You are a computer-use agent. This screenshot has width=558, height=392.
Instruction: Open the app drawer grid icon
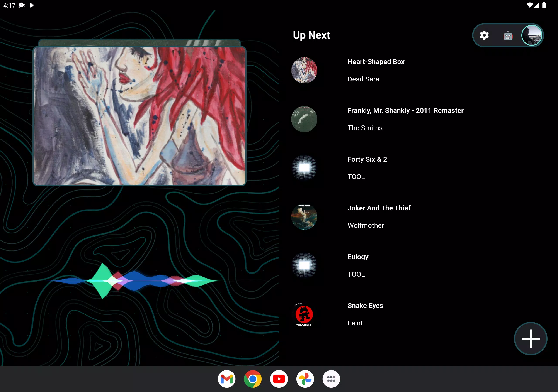pos(331,379)
